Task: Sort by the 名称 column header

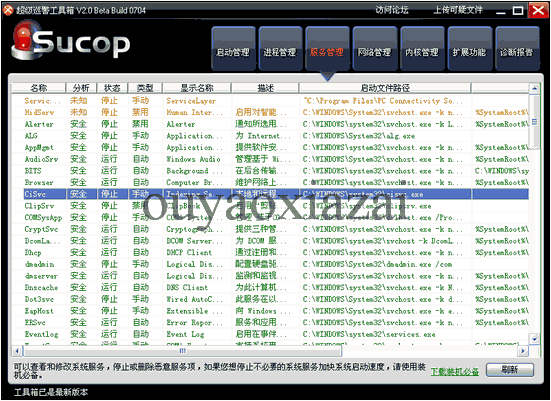Action: pyautogui.click(x=39, y=88)
